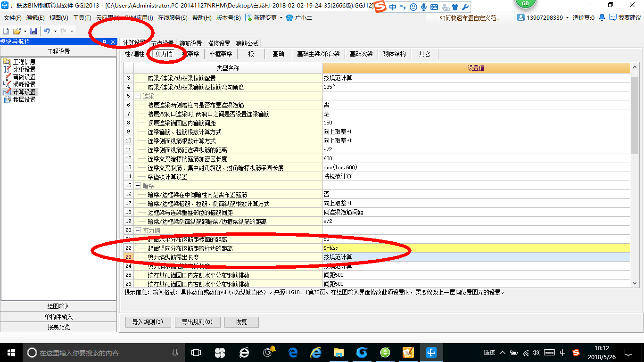Open the 帮助(H) menu
This screenshot has height=362, width=644.
coord(202,18)
